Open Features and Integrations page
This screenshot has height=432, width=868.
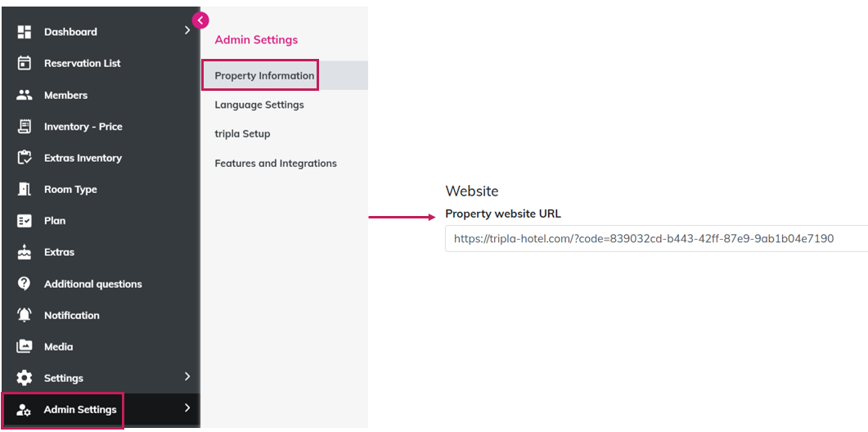[x=276, y=164]
